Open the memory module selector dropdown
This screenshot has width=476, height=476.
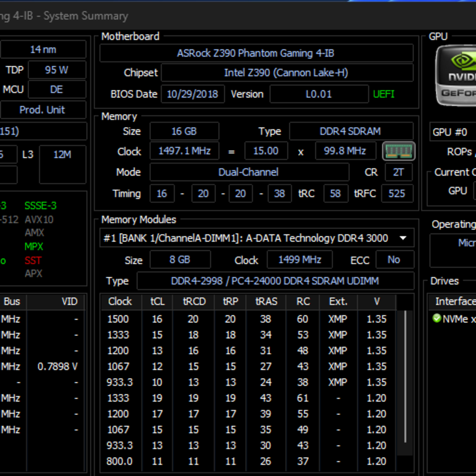[x=257, y=238]
